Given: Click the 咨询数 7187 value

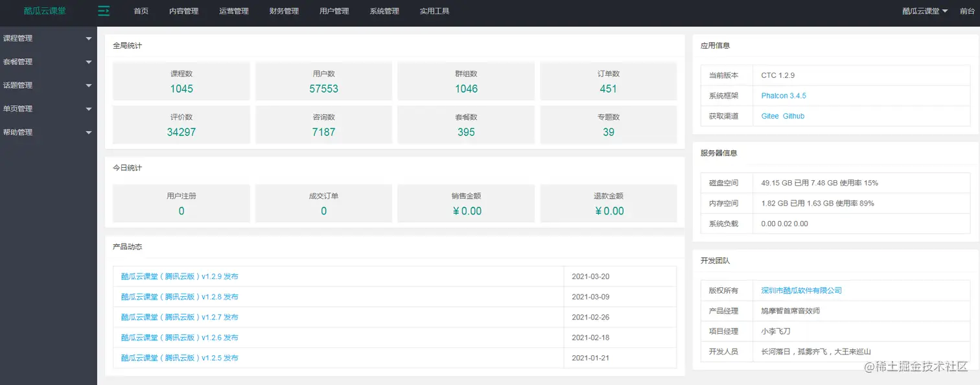Looking at the screenshot, I should 323,132.
